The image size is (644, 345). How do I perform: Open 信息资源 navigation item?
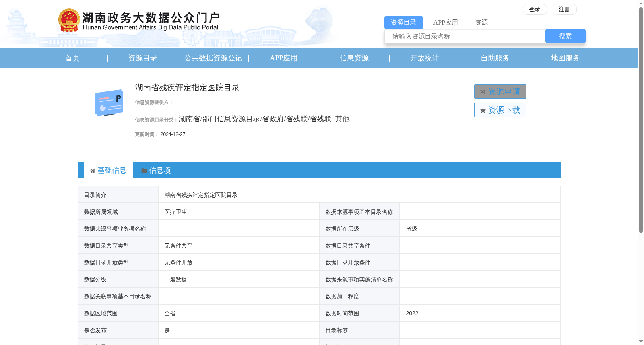coord(354,58)
